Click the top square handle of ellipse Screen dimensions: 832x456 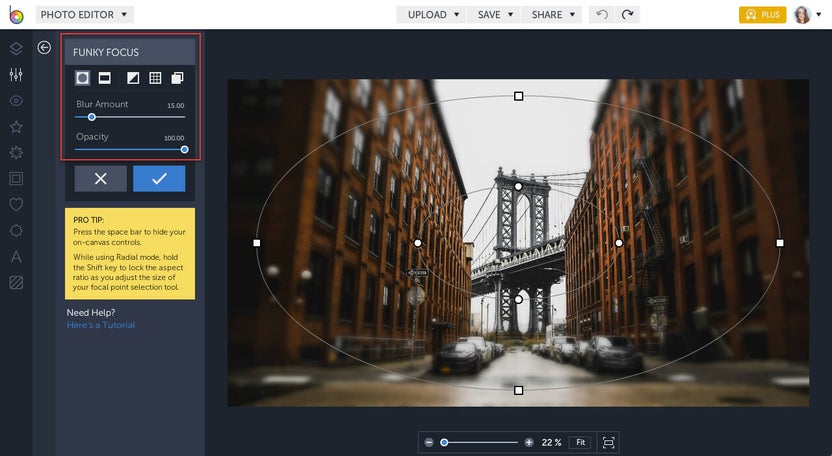click(x=518, y=96)
